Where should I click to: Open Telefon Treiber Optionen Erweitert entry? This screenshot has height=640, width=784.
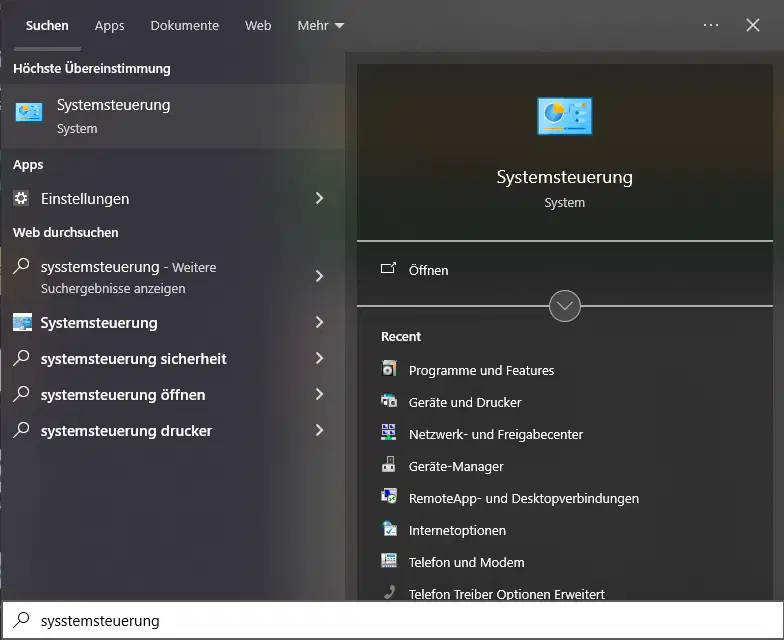[506, 594]
